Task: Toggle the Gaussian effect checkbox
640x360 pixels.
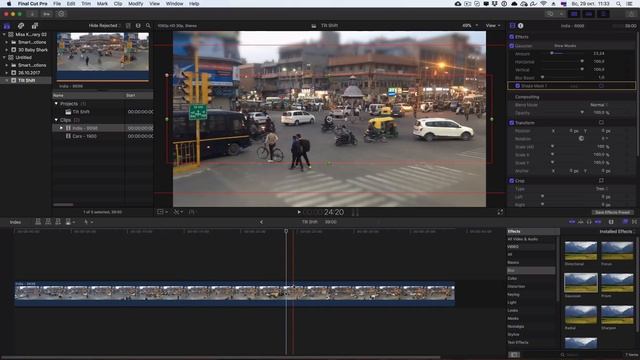Action: click(511, 46)
